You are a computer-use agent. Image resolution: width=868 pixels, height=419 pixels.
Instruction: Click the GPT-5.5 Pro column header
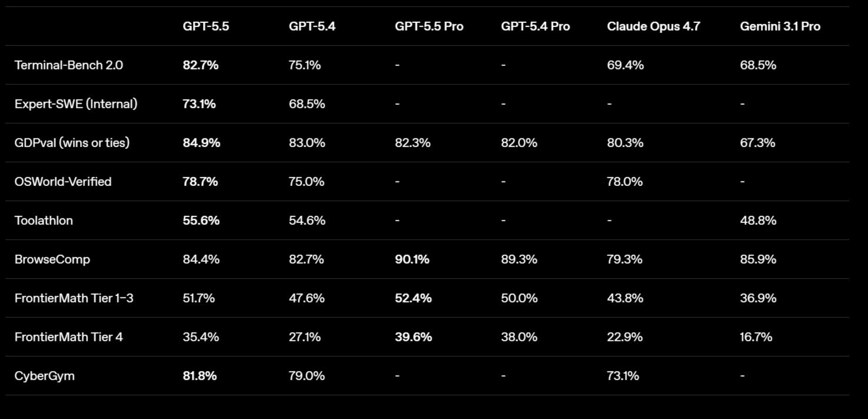tap(429, 26)
